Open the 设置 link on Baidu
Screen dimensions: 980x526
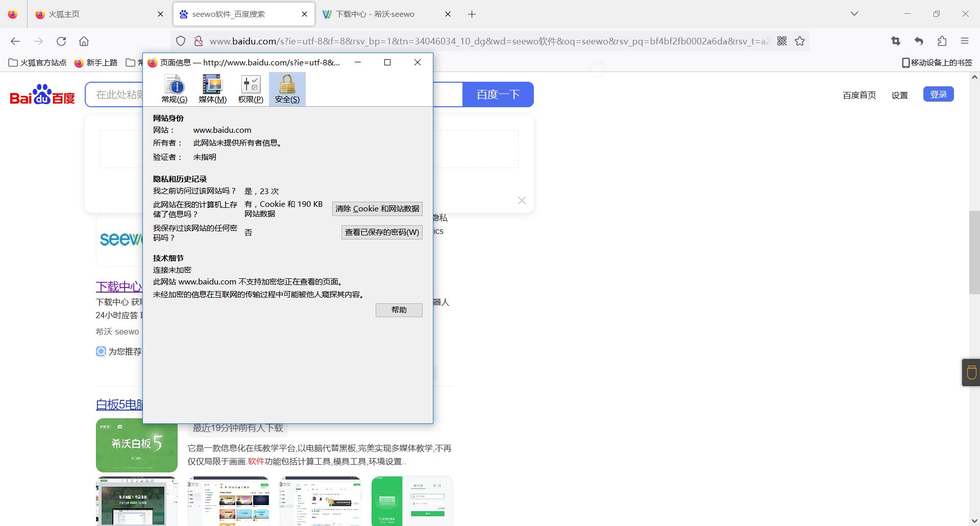[899, 95]
